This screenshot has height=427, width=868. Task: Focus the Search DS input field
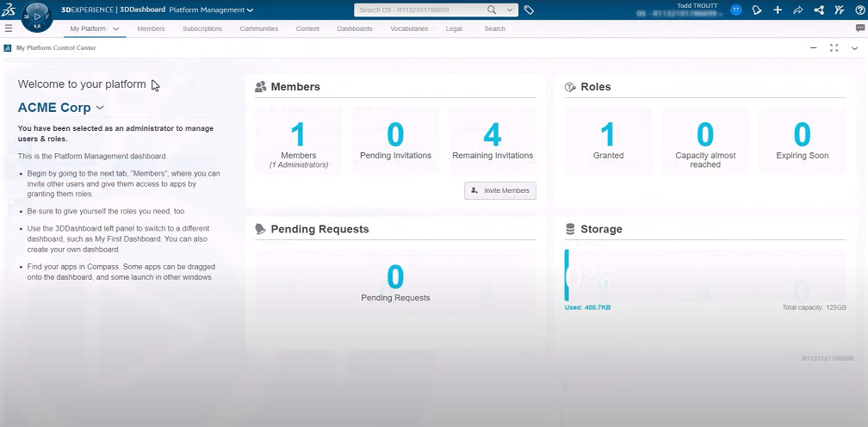coord(421,10)
